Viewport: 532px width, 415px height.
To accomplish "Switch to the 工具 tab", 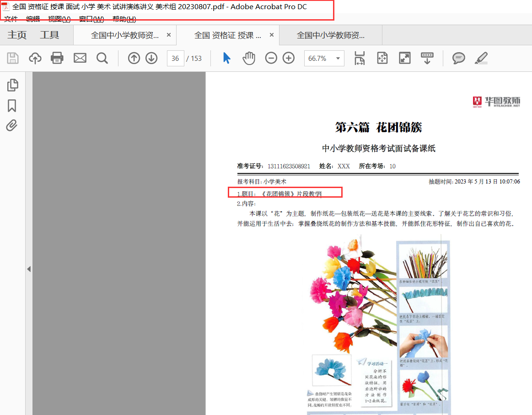I will pos(49,35).
